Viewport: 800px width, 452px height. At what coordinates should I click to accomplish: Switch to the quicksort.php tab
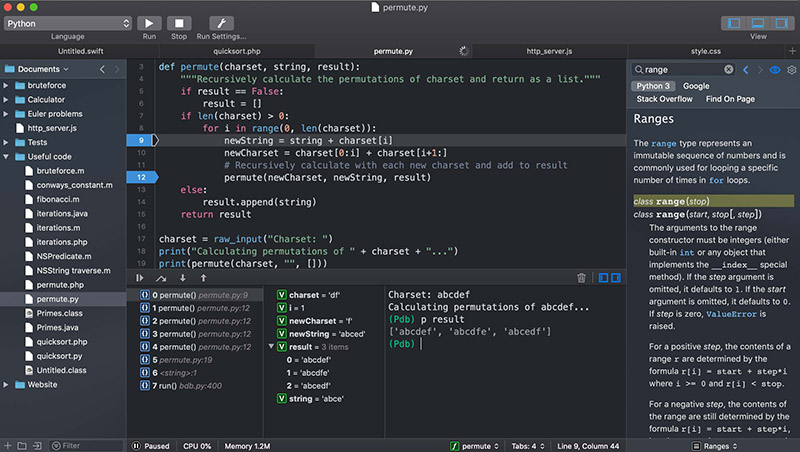click(x=237, y=51)
